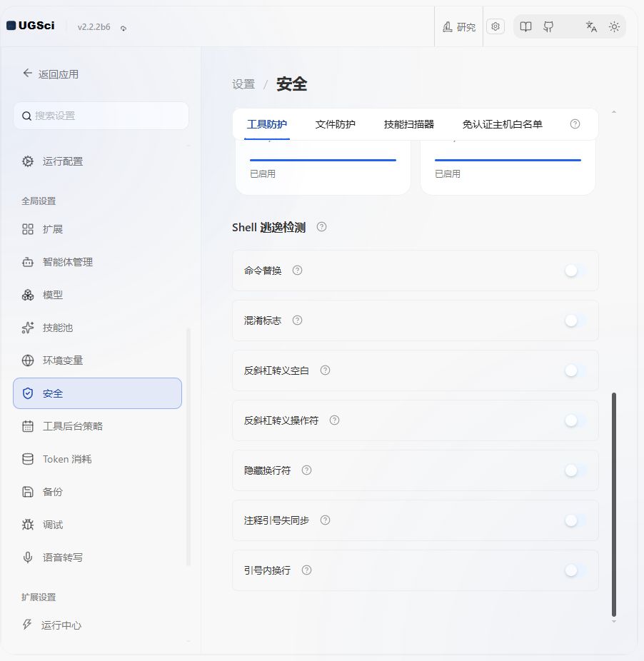Click help icon next to 引号内换行

[306, 570]
